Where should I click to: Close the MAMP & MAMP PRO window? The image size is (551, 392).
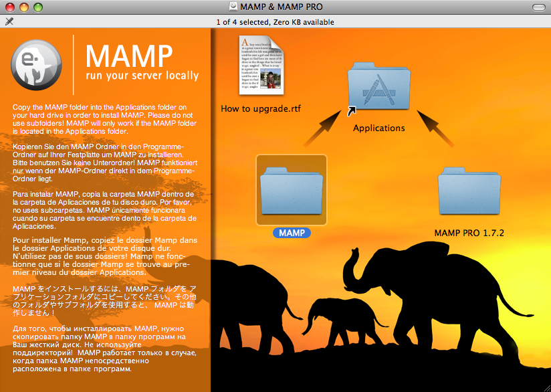tap(9, 7)
